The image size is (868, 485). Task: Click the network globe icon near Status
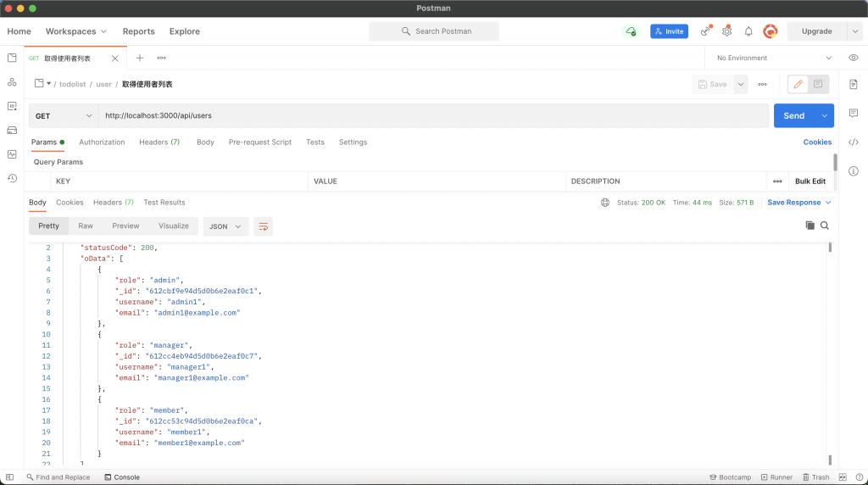point(605,203)
